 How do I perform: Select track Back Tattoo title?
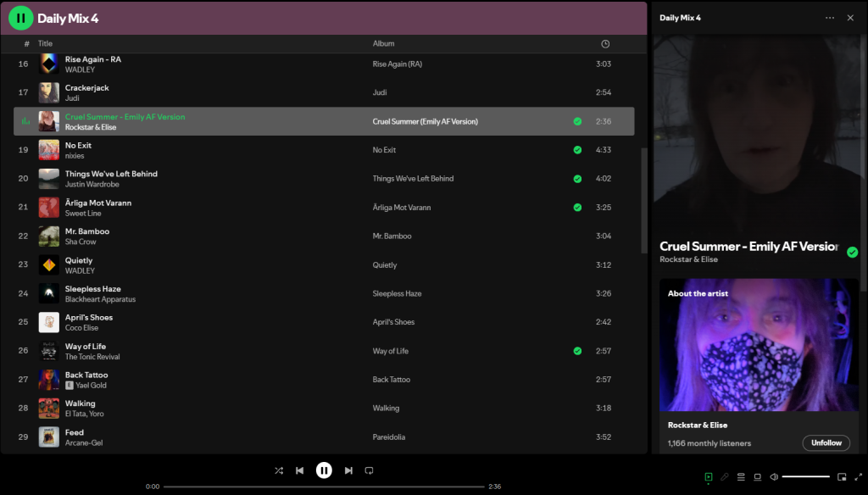click(86, 375)
